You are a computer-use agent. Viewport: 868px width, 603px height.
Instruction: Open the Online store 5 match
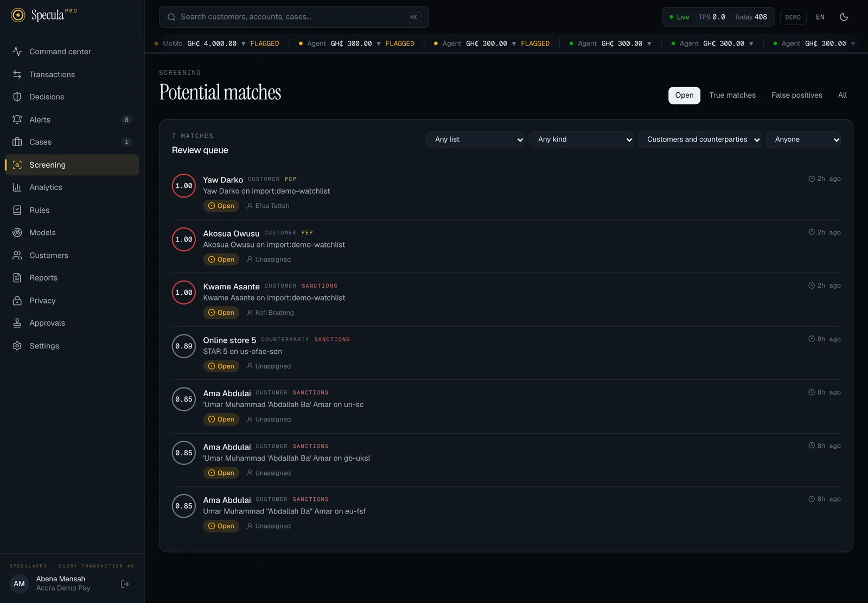tap(506, 353)
